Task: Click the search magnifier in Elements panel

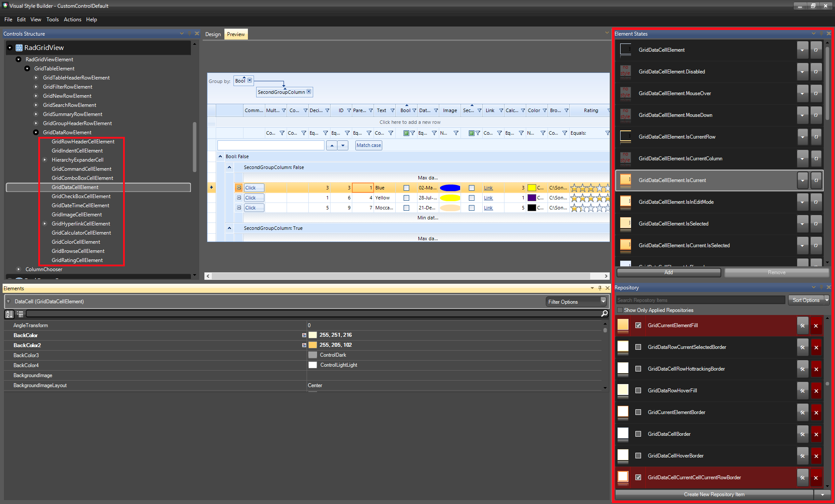Action: (604, 314)
